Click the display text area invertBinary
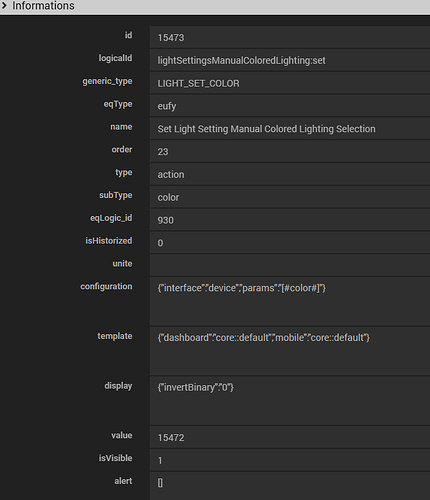The height and width of the screenshot is (500, 430). [x=290, y=401]
